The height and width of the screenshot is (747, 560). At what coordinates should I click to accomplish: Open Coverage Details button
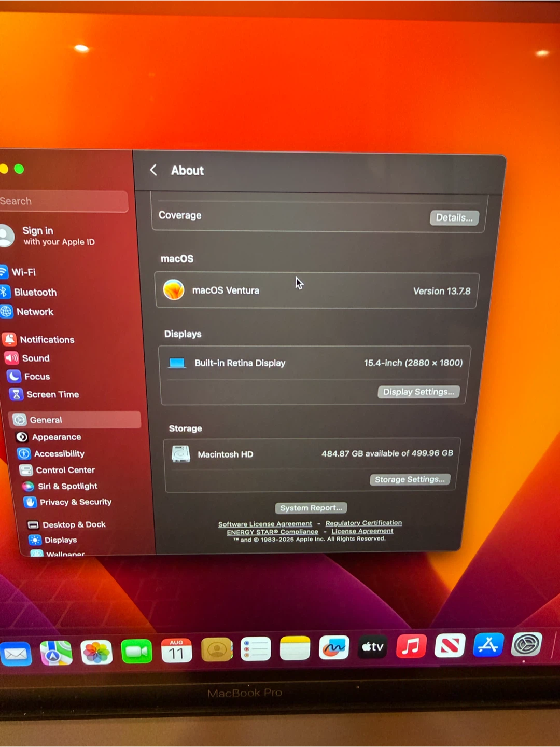pyautogui.click(x=454, y=218)
